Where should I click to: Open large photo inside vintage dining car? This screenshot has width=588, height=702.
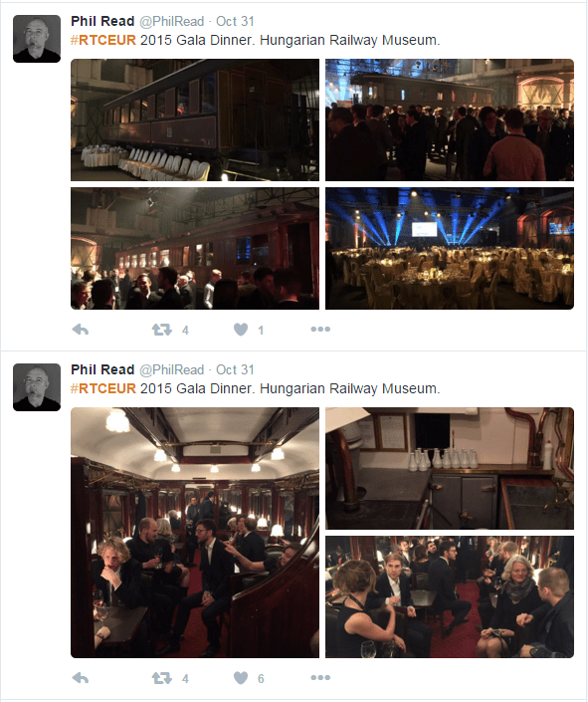click(195, 533)
